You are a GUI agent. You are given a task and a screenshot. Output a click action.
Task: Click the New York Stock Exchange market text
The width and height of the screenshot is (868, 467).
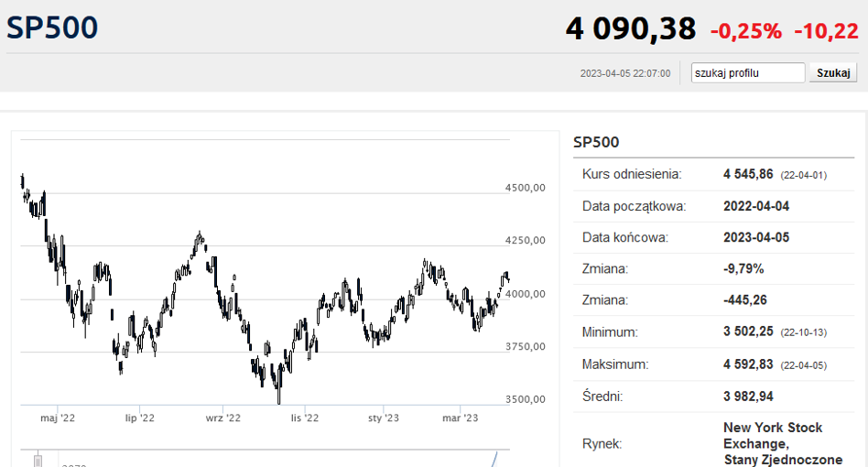pos(783,444)
